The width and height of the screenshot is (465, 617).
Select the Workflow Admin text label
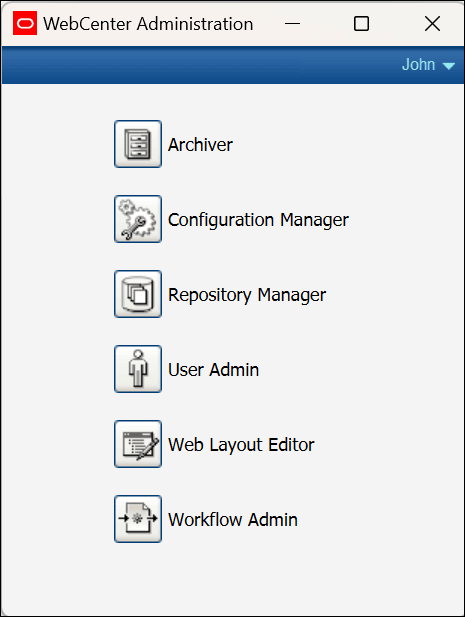point(232,520)
